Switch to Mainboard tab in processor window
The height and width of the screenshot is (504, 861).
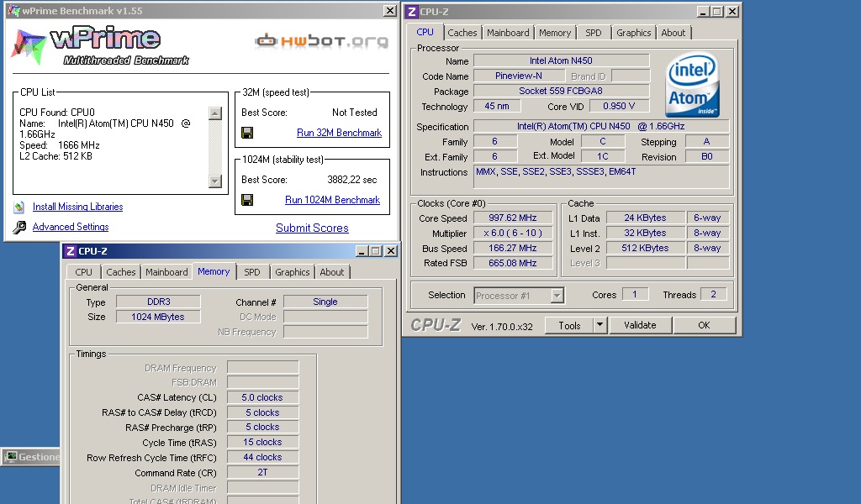(x=508, y=33)
